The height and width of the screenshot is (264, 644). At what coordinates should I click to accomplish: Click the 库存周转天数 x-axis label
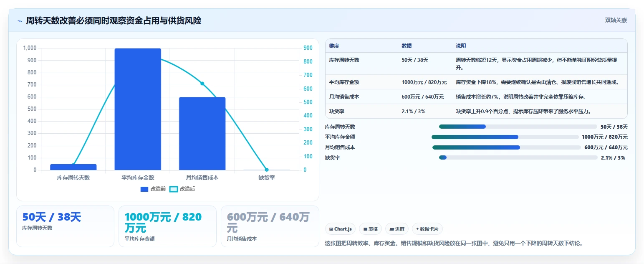pyautogui.click(x=73, y=178)
